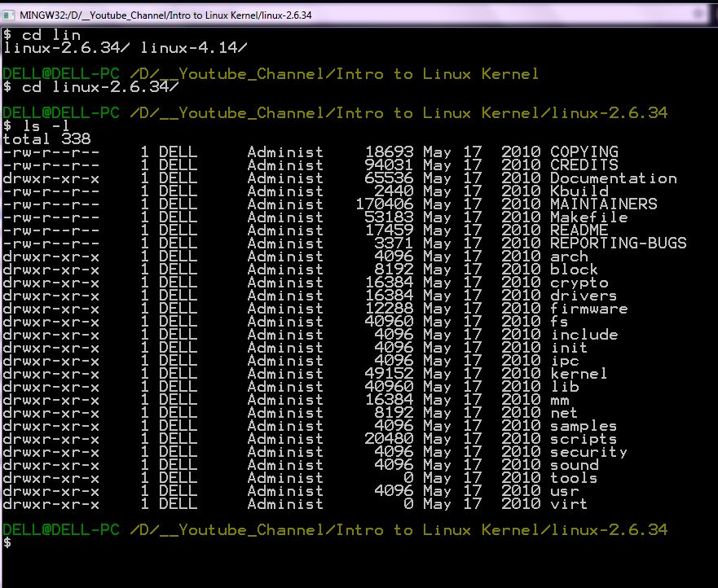Click the 'virt' directory name
The image size is (718, 588).
569,504
